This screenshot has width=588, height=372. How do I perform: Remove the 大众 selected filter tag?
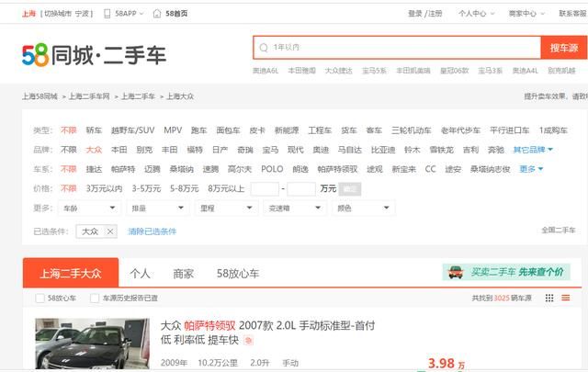[110, 231]
